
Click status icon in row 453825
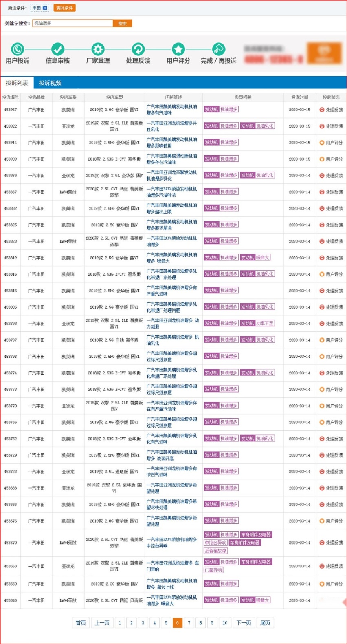point(322,225)
